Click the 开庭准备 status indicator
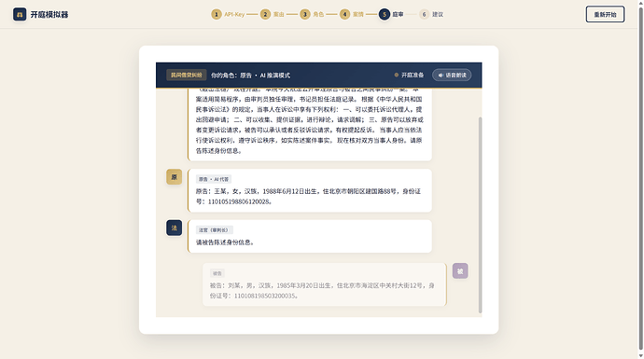 pyautogui.click(x=409, y=76)
